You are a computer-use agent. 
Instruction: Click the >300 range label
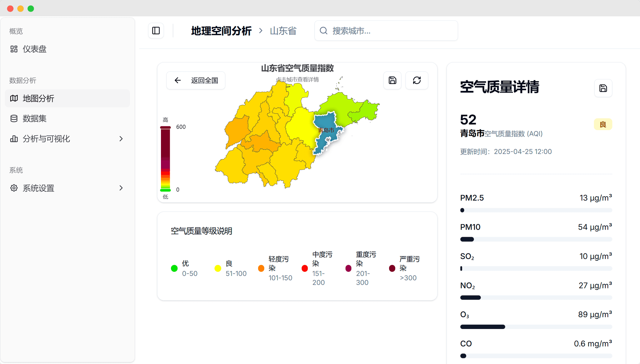pos(408,278)
